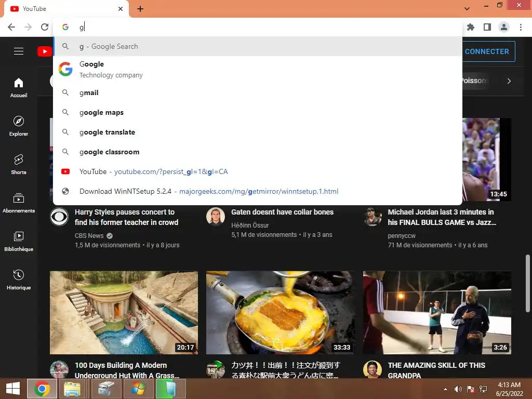Viewport: 532px width, 399px height.
Task: Open Explorer in YouTube sidebar
Action: coord(19,126)
